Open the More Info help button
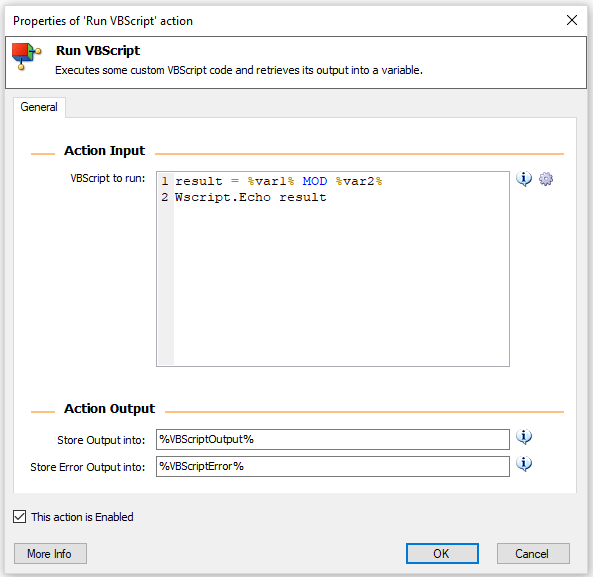The height and width of the screenshot is (577, 593). (x=50, y=554)
